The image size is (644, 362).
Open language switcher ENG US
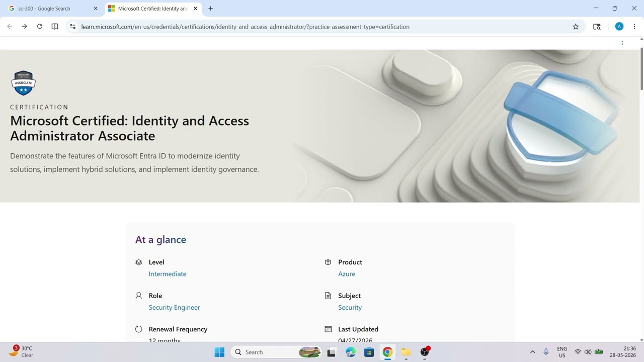(562, 352)
